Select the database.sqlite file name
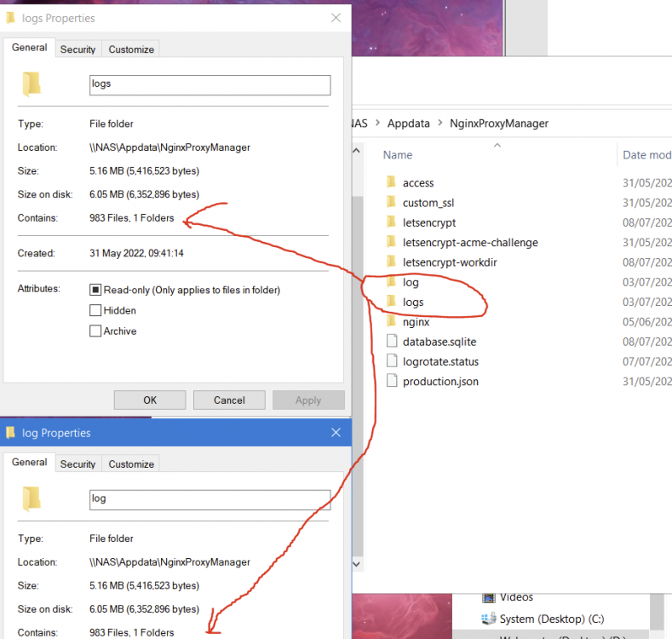 [x=439, y=342]
